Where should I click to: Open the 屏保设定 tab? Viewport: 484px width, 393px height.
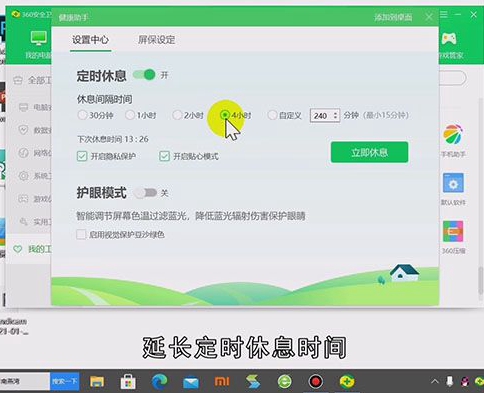(156, 40)
